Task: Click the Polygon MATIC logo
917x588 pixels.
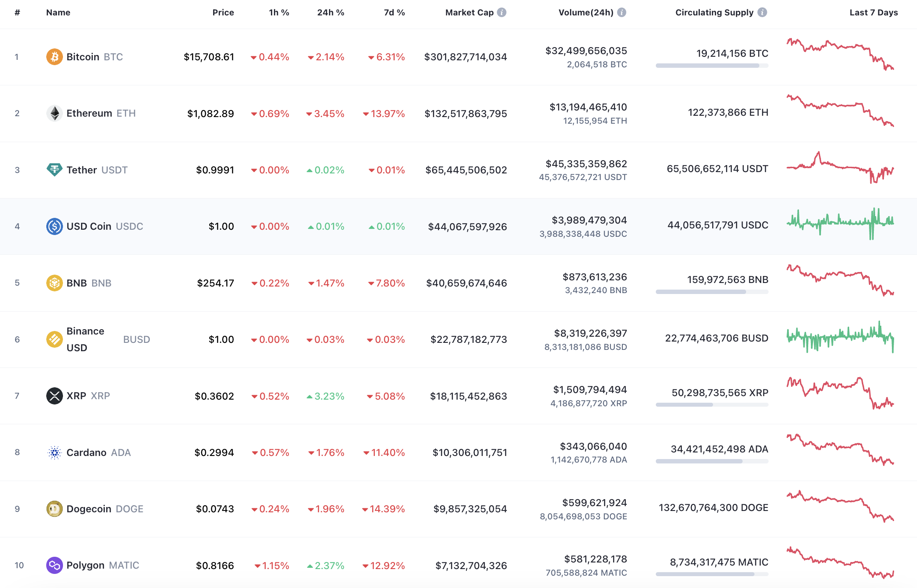Action: click(54, 565)
